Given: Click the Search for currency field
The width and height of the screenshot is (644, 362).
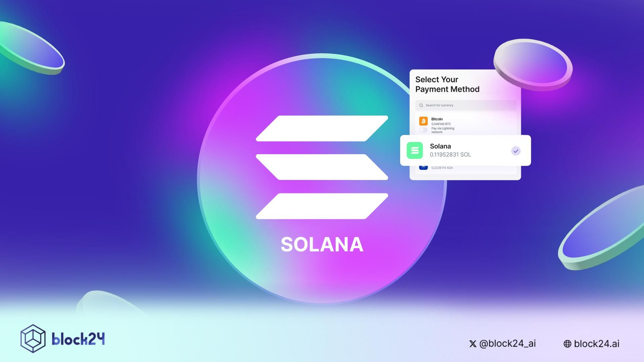Looking at the screenshot, I should coord(466,105).
